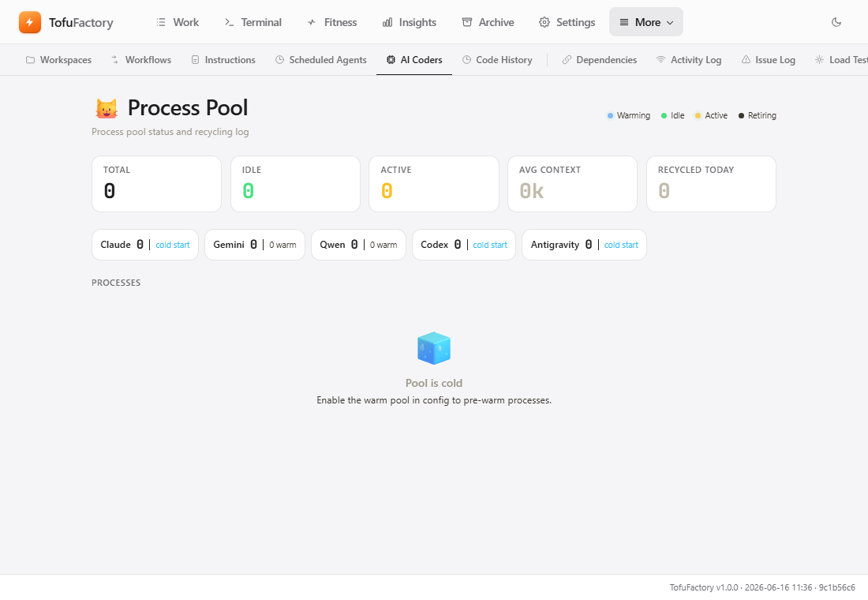Click the hamburger icon in More button
The width and height of the screenshot is (868, 600).
[624, 22]
